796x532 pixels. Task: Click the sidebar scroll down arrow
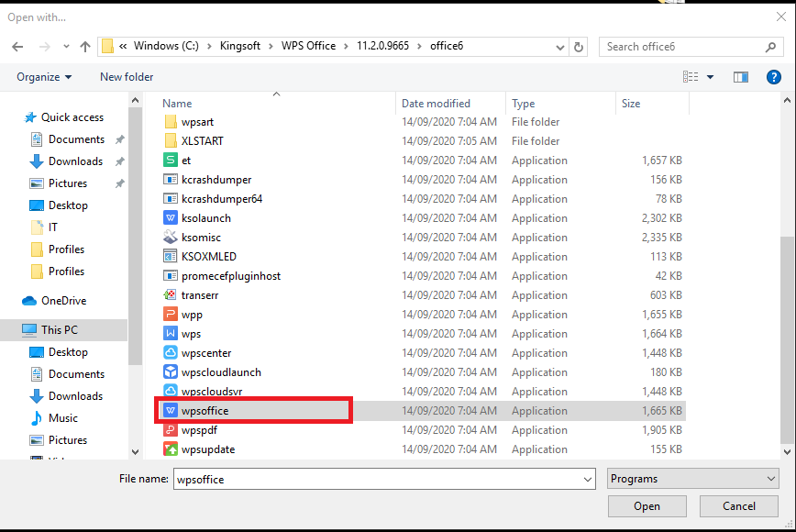[135, 452]
